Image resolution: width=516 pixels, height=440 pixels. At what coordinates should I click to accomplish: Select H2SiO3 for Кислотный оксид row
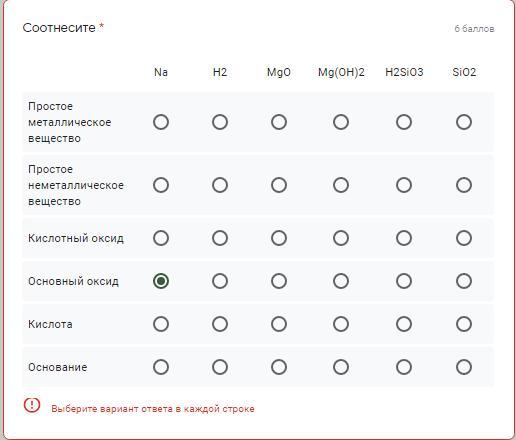(404, 238)
